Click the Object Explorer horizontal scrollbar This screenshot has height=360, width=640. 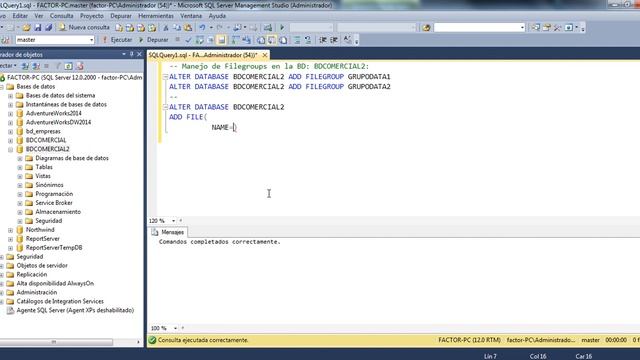56,342
